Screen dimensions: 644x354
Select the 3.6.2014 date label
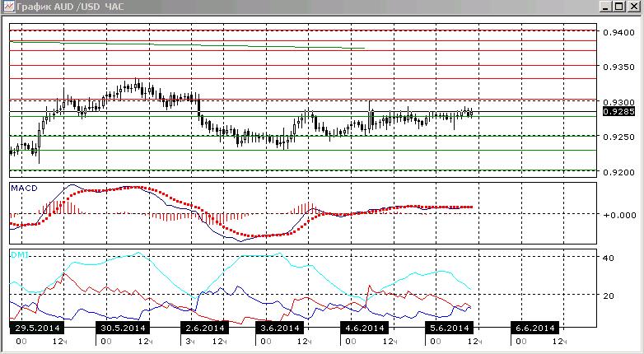[x=279, y=328]
